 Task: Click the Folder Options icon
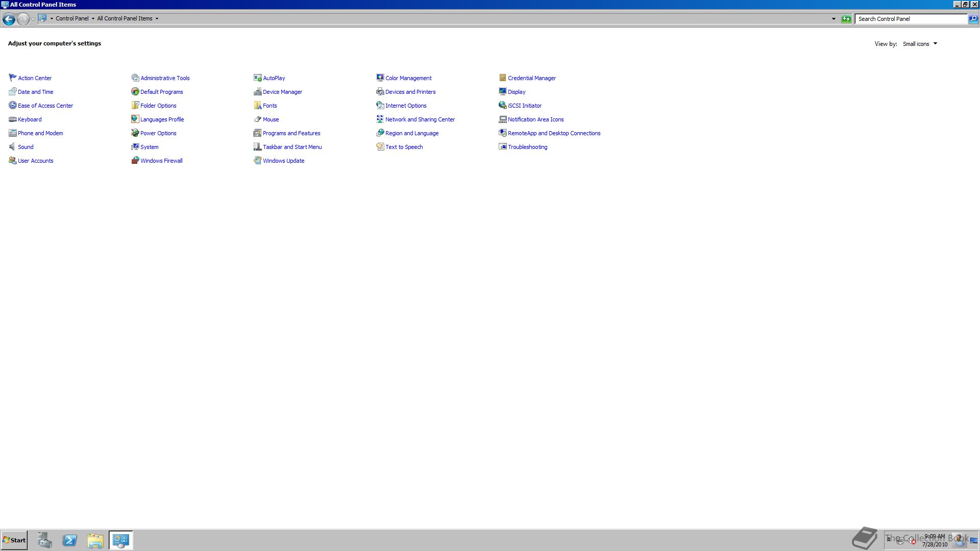click(135, 105)
